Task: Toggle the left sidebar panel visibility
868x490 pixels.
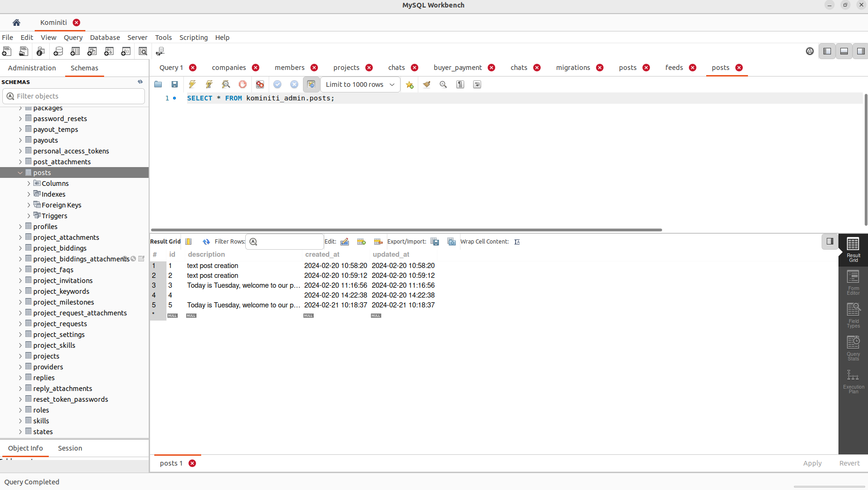Action: [827, 51]
